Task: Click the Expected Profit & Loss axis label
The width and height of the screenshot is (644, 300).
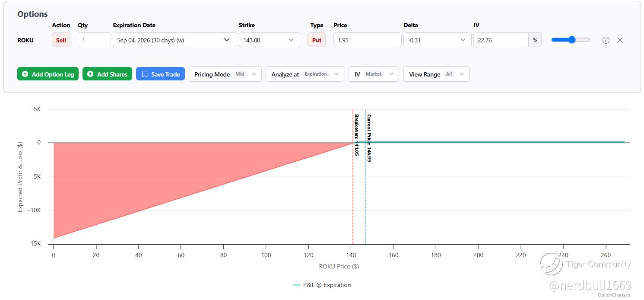Action: coord(20,177)
